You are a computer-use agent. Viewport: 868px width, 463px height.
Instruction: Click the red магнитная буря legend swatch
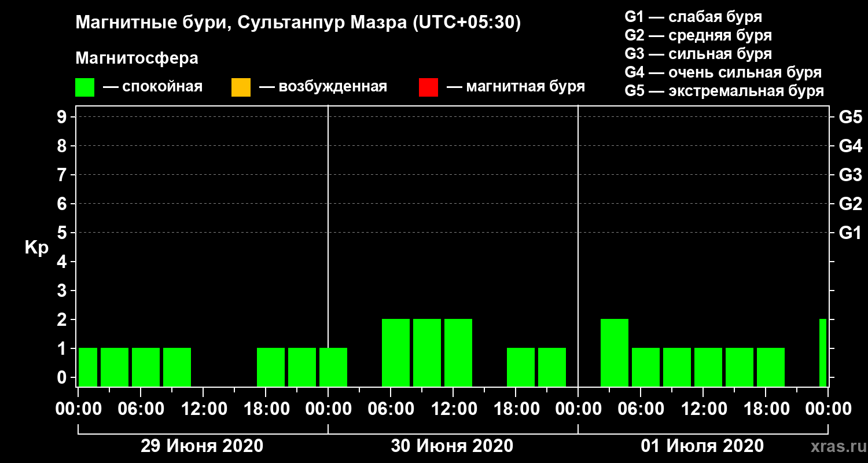click(x=428, y=87)
